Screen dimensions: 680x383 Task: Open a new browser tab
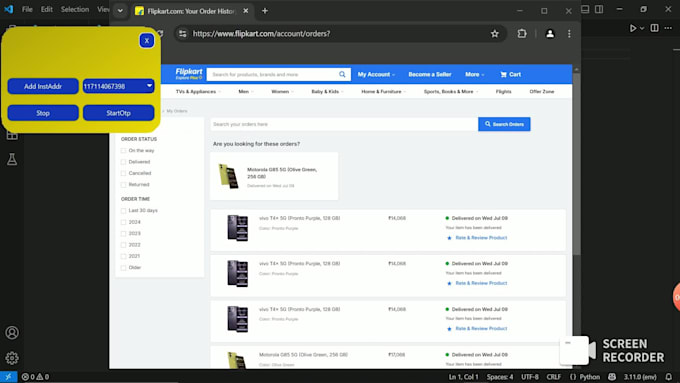coord(265,11)
